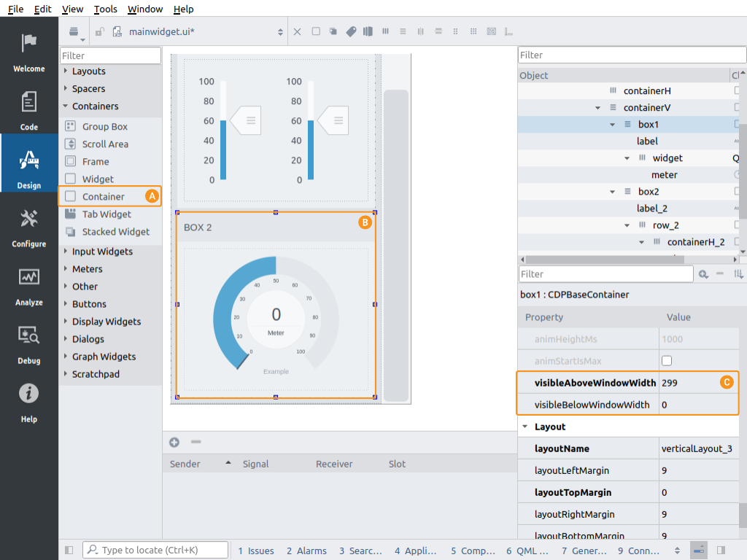Toggle the left sidebar visibility button
Screen dimensions: 747x560
69,551
